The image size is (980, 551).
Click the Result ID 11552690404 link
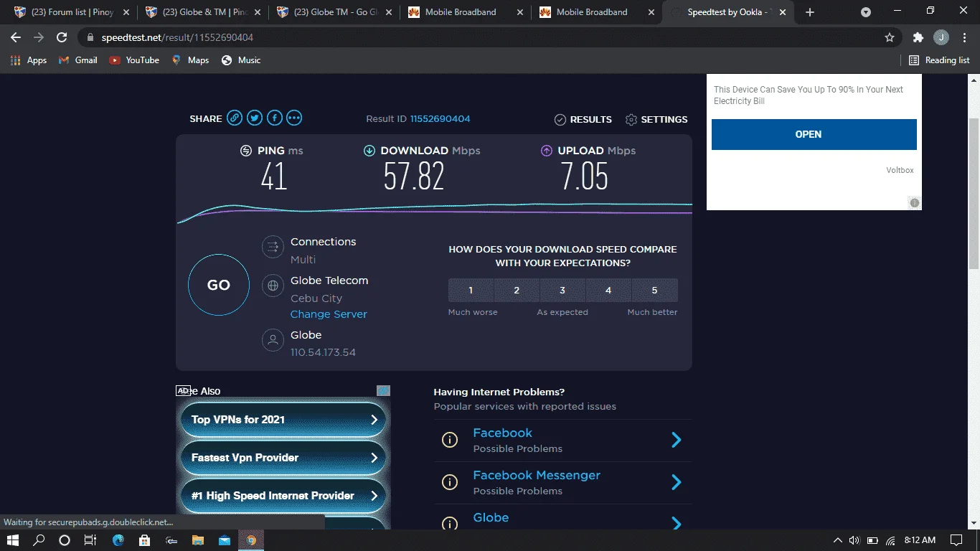(440, 118)
